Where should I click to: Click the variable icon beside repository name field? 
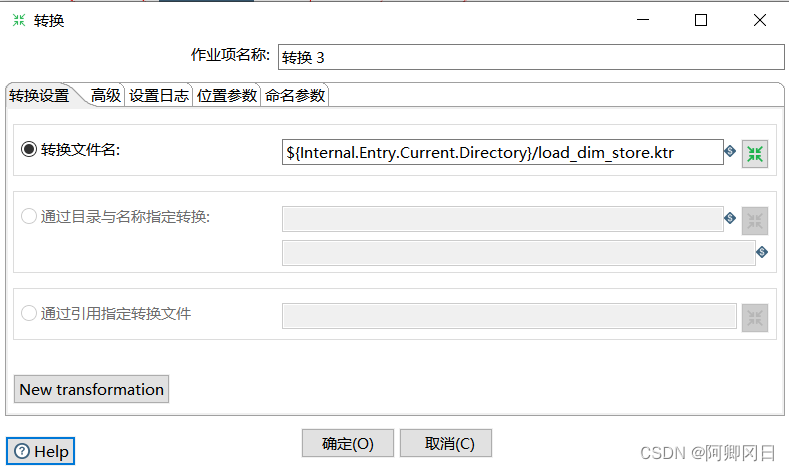(x=762, y=252)
